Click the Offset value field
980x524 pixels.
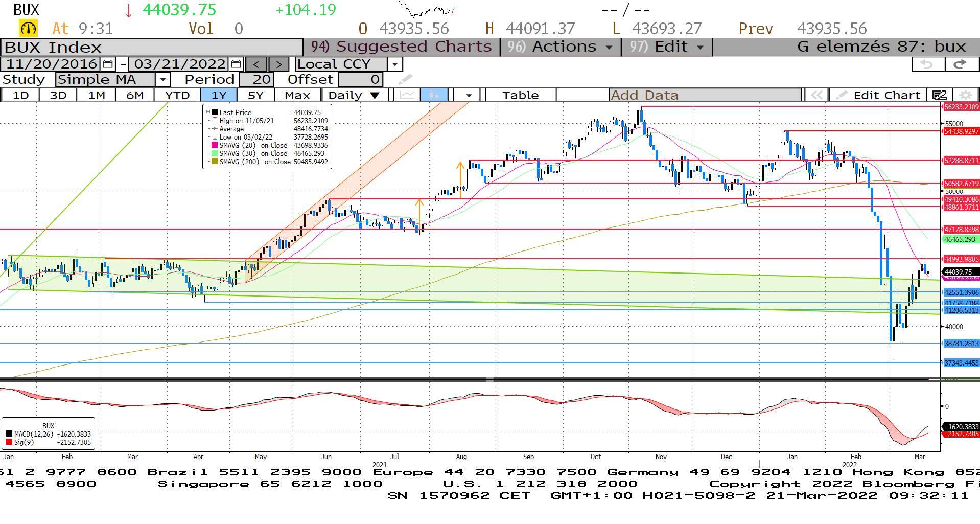[360, 79]
